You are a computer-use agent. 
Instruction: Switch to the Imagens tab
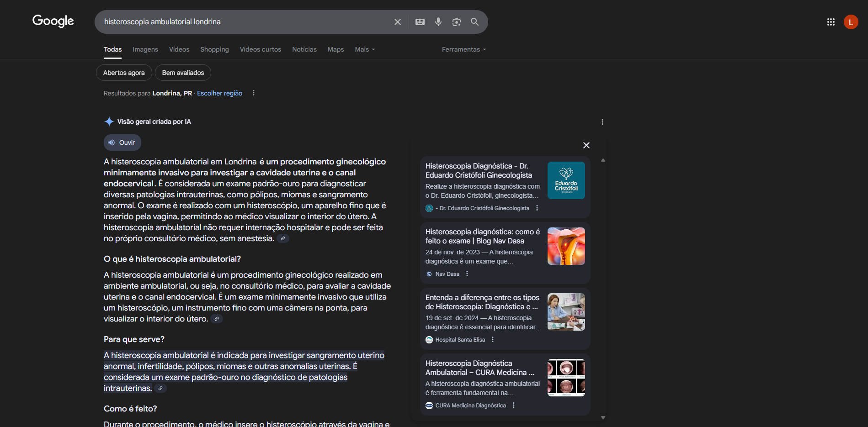pyautogui.click(x=145, y=49)
